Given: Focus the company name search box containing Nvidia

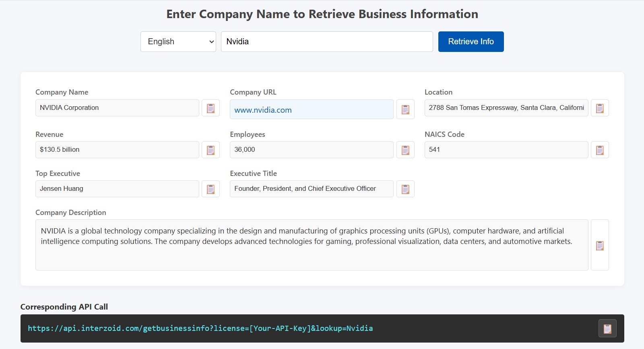Looking at the screenshot, I should tap(327, 41).
